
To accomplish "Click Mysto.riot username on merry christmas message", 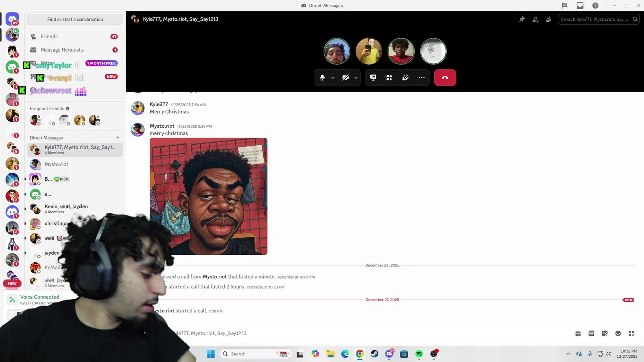I will pyautogui.click(x=162, y=126).
